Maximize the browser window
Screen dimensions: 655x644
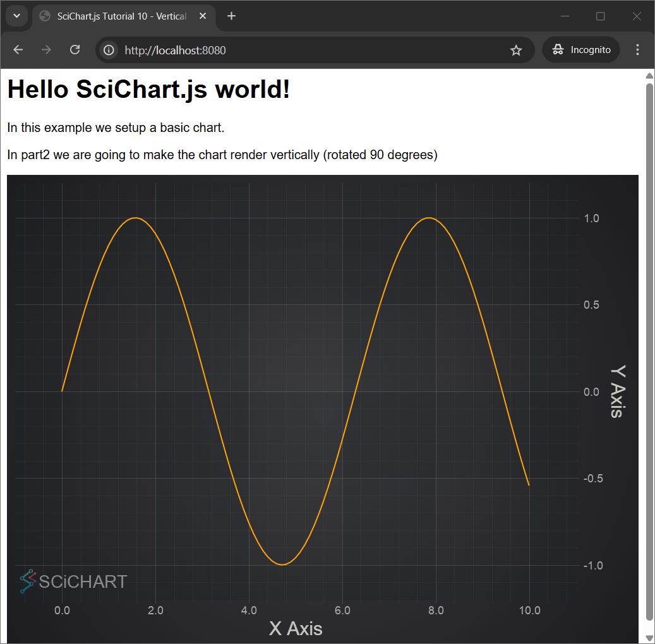pyautogui.click(x=601, y=16)
